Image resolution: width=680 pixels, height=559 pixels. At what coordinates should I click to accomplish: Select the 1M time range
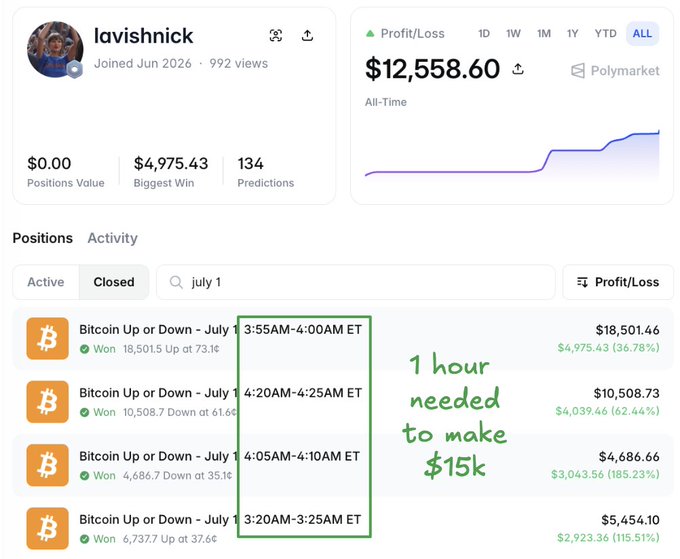[544, 33]
